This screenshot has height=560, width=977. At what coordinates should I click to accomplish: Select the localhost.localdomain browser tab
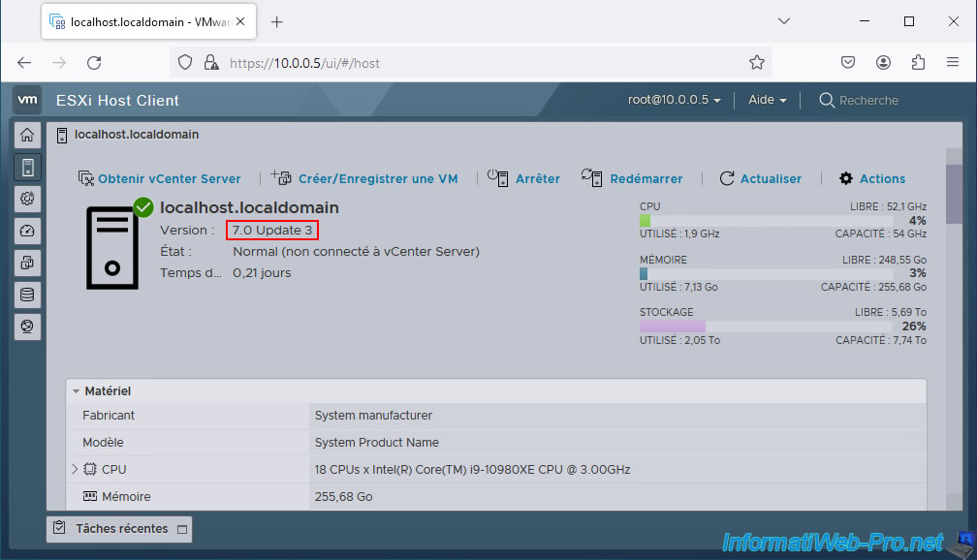pyautogui.click(x=141, y=21)
